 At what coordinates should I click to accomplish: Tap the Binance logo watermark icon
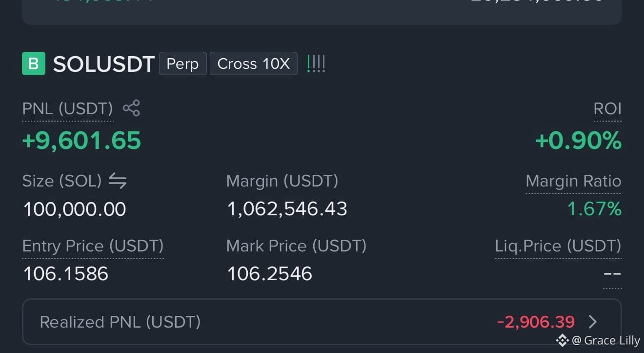pos(563,340)
